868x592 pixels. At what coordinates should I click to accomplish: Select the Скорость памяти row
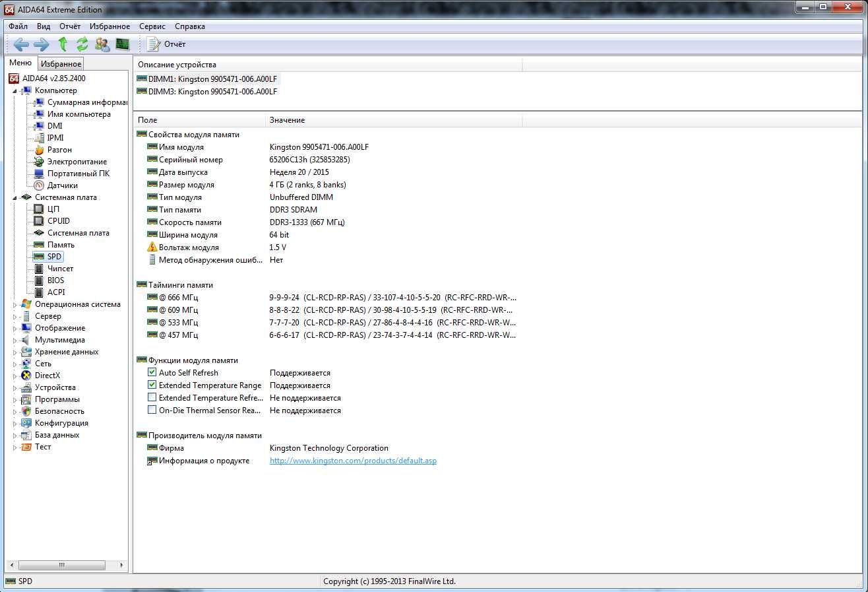point(328,222)
